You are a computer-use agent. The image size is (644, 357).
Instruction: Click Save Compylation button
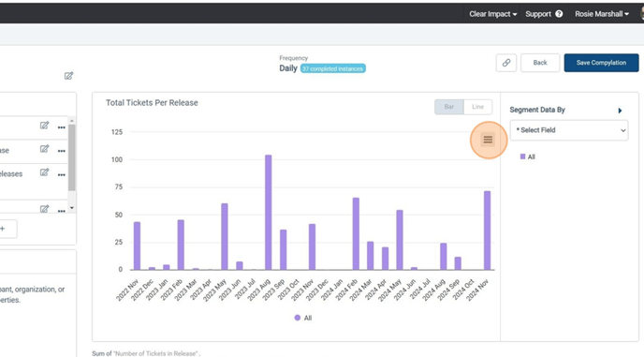click(601, 63)
